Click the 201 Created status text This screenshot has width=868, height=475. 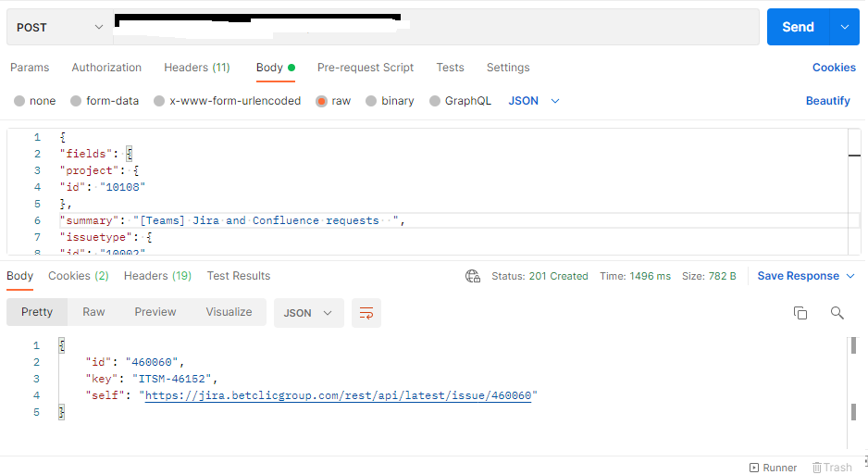pos(558,276)
